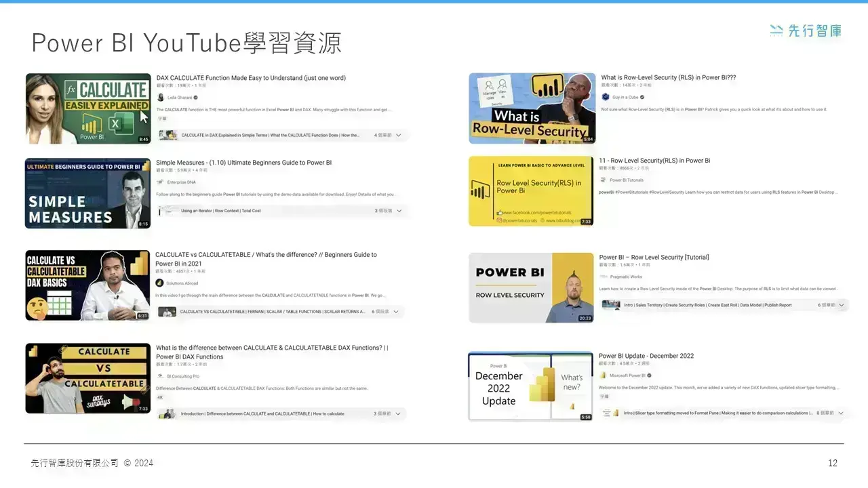
Task: Open BI Consulting Pro channel icon
Action: click(x=161, y=376)
